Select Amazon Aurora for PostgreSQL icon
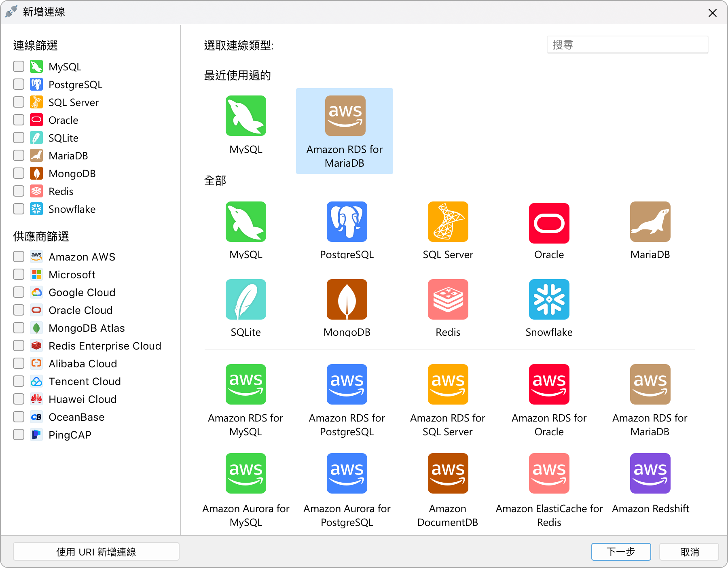The height and width of the screenshot is (568, 728). [x=347, y=473]
